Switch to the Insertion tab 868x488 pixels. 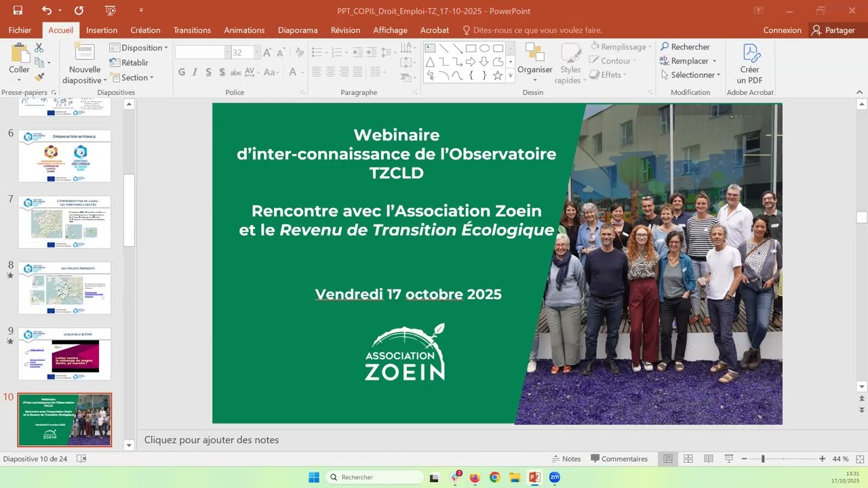(102, 30)
